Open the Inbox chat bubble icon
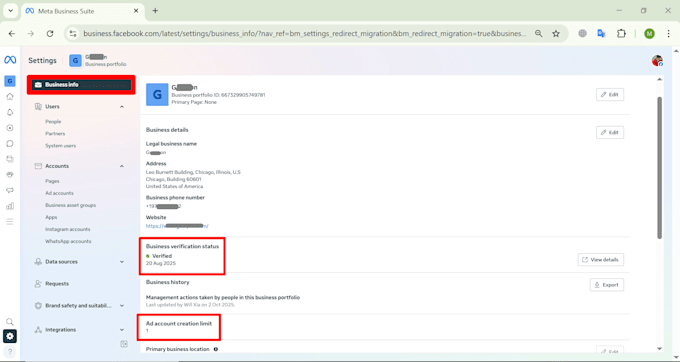 coord(10,143)
